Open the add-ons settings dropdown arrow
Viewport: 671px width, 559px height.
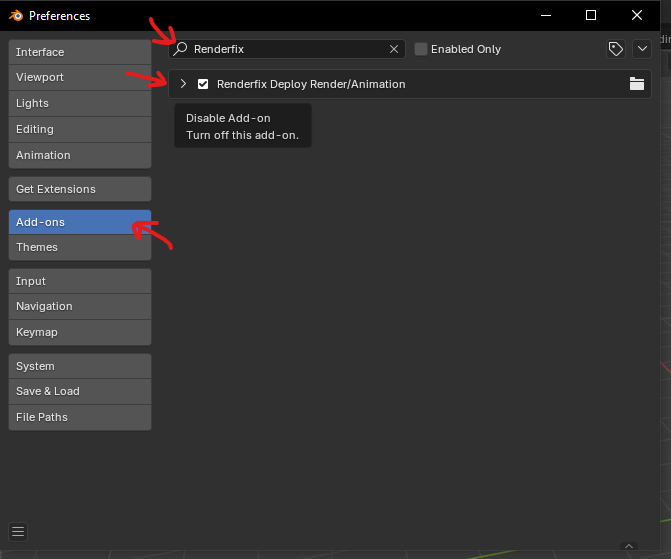[642, 49]
